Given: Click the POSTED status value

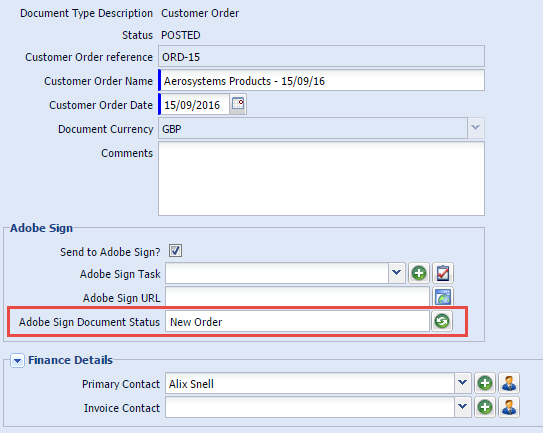Looking at the screenshot, I should (x=180, y=35).
